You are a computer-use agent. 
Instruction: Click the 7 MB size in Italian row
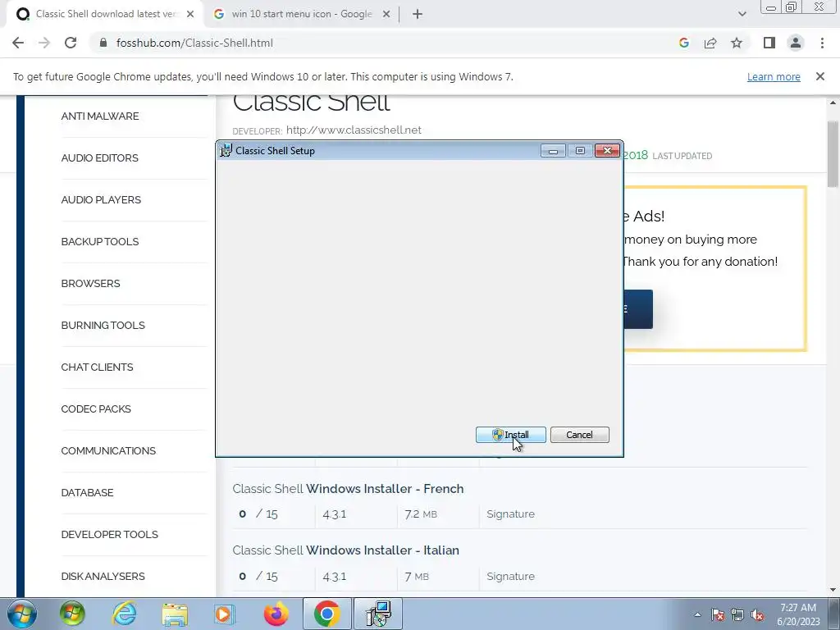tap(417, 577)
